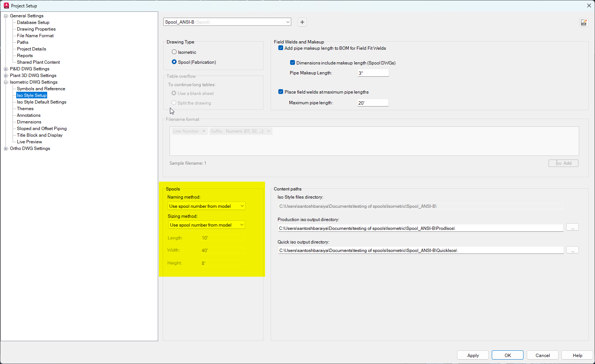
Task: Select Themes in the settings tree
Action: point(25,108)
